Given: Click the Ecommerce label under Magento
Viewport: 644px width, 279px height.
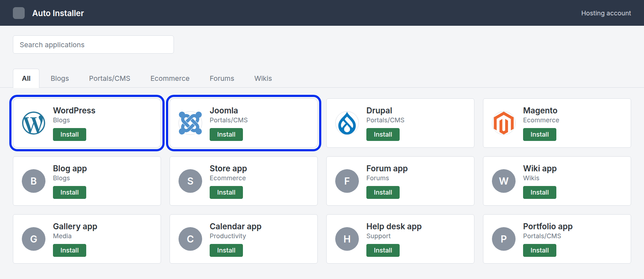Looking at the screenshot, I should (x=541, y=120).
